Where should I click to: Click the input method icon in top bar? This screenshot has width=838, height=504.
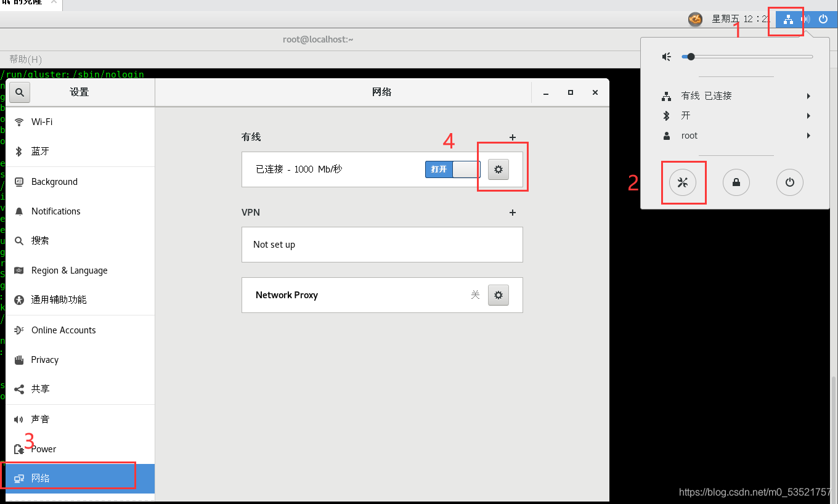[695, 20]
